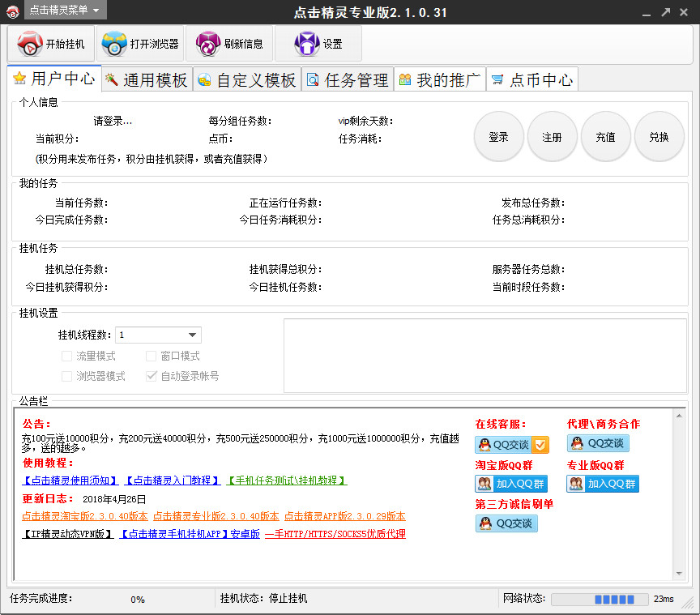Switch to the 通用模板 tab
This screenshot has height=615, width=700.
pos(147,79)
